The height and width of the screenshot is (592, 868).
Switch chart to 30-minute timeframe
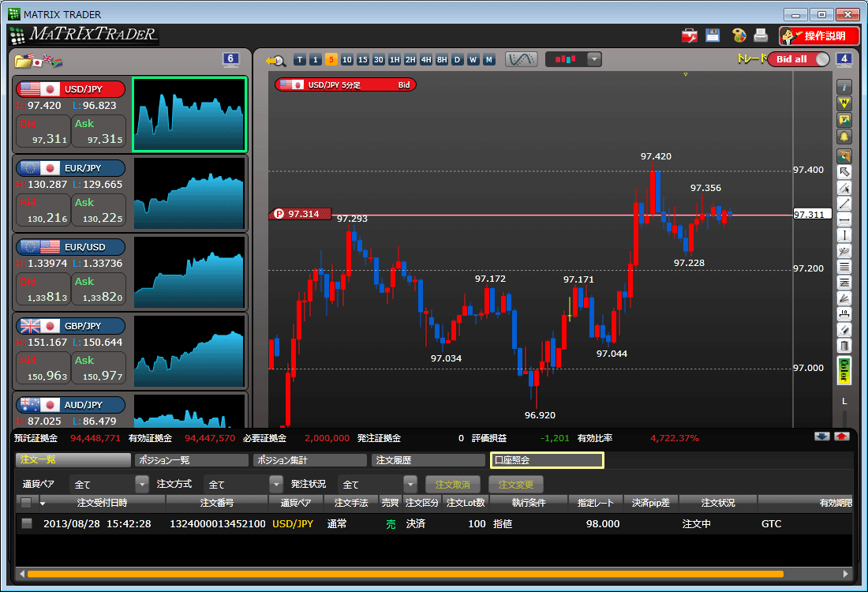pos(379,60)
